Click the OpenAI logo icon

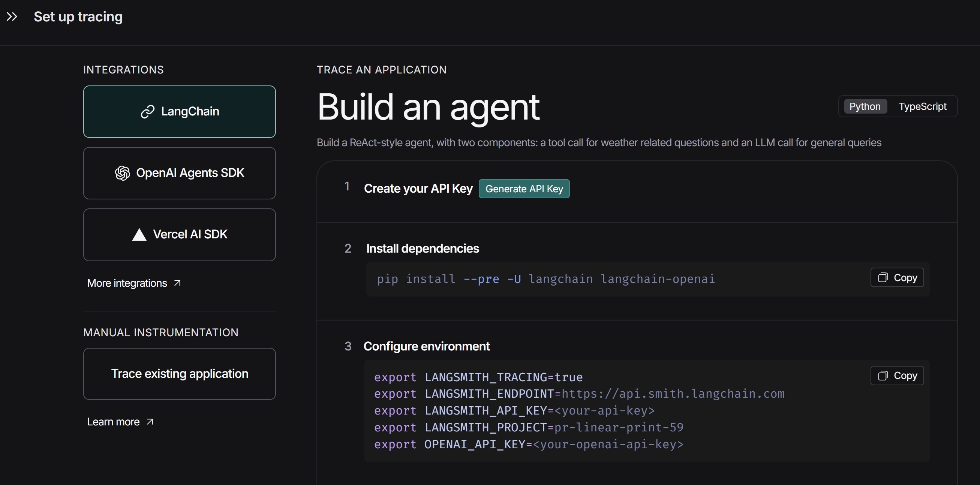coord(123,173)
